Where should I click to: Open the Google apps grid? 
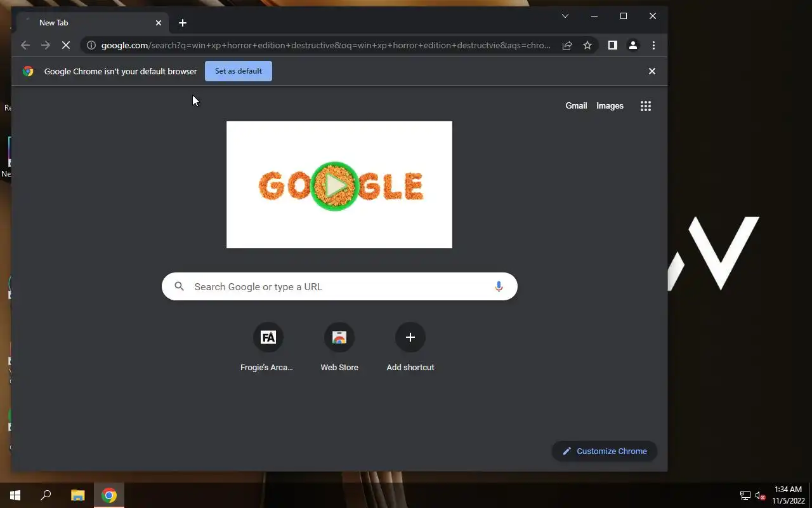[646, 106]
